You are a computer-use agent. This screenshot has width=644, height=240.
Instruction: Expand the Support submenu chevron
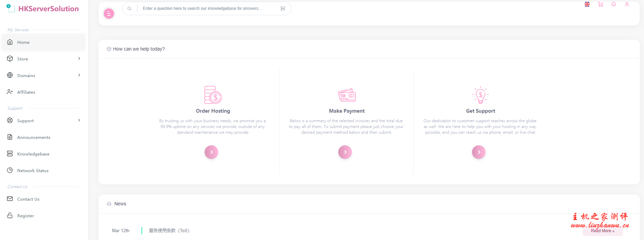pyautogui.click(x=79, y=121)
